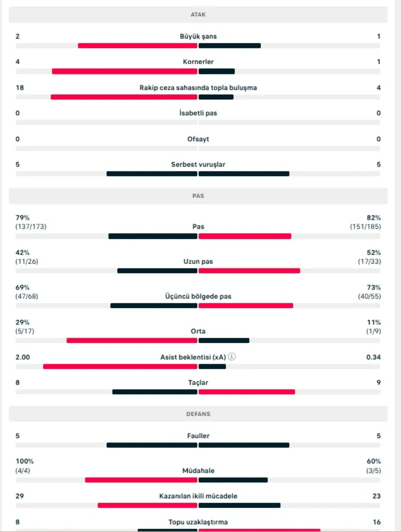Click the Kornerler stat label
Image resolution: width=401 pixels, height=532 pixels.
pos(198,62)
